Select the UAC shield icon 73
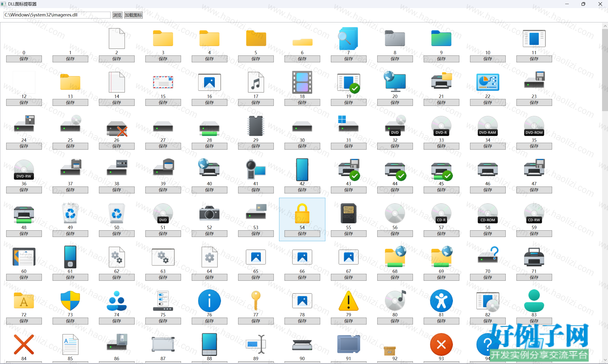This screenshot has height=364, width=608. (70, 301)
